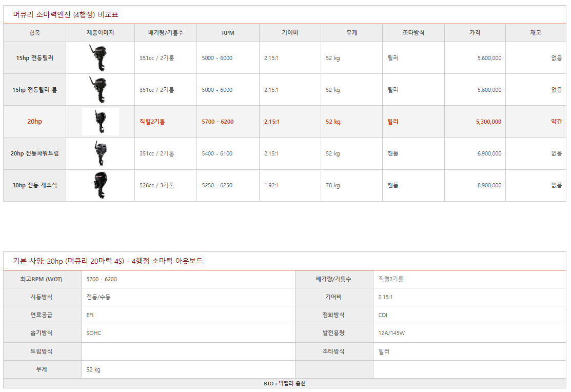Click the 전동/수동 value

[99, 297]
